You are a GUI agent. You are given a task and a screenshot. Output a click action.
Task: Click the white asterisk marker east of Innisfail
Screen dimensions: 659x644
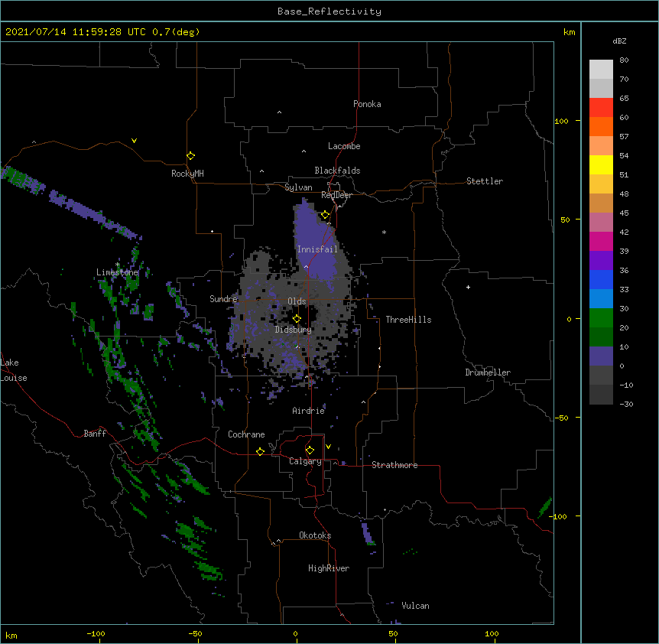[384, 232]
